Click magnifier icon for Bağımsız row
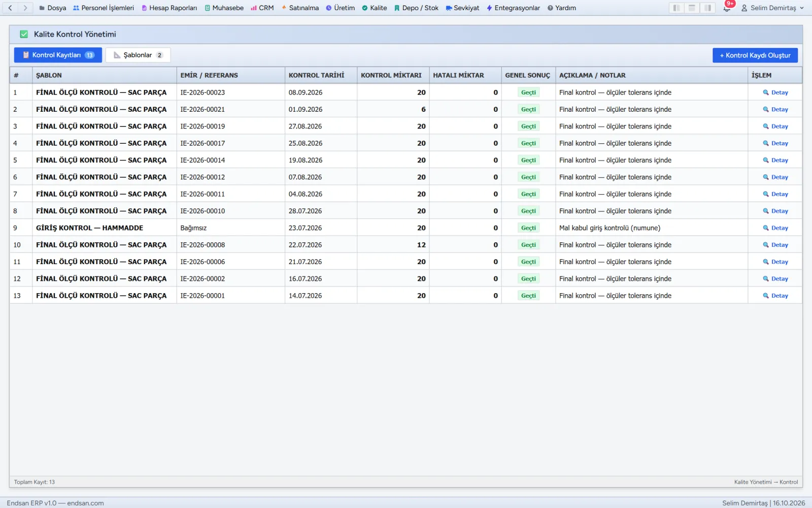This screenshot has height=508, width=812. (766, 228)
